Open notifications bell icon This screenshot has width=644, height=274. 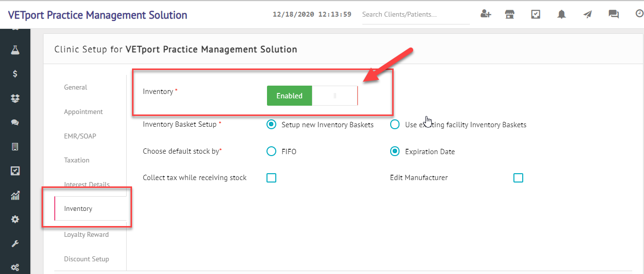562,14
